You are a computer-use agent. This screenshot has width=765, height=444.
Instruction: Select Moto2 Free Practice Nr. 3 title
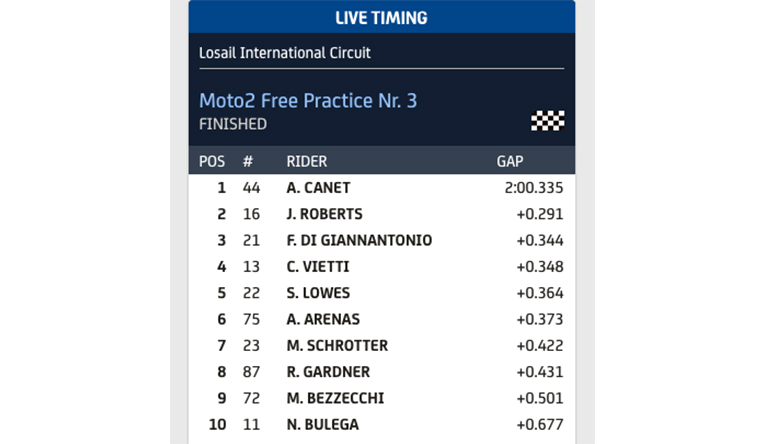point(308,101)
